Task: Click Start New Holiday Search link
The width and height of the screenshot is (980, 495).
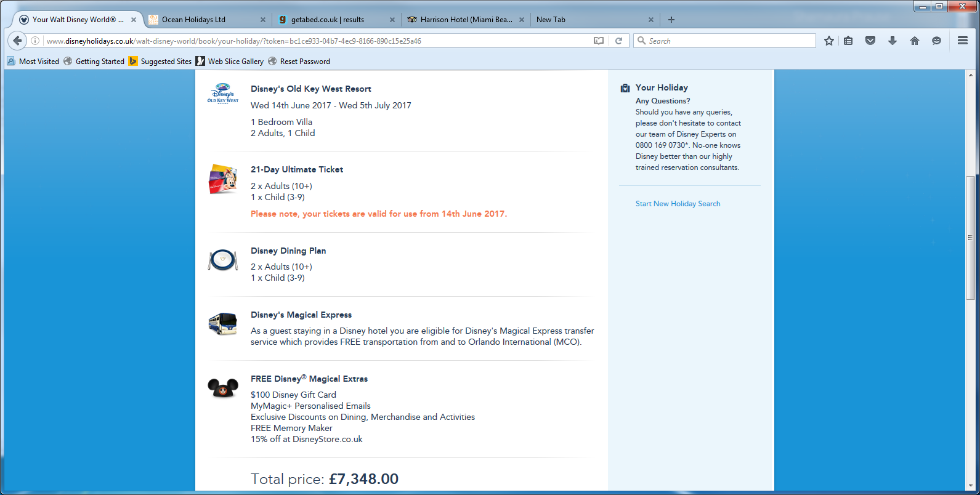Action: click(x=678, y=204)
